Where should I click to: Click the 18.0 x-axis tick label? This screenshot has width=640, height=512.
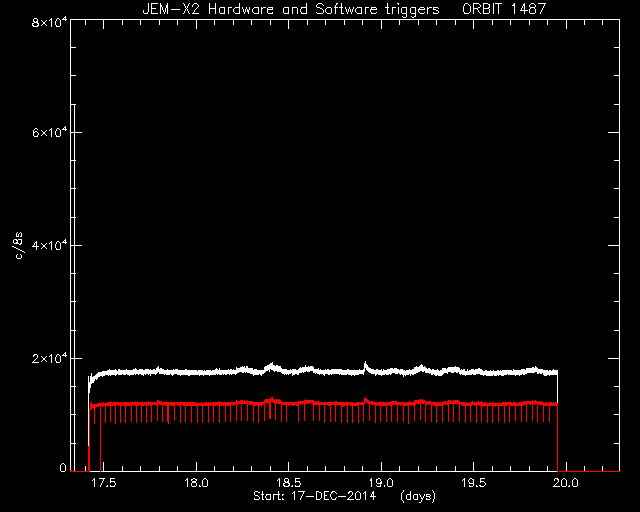click(196, 483)
